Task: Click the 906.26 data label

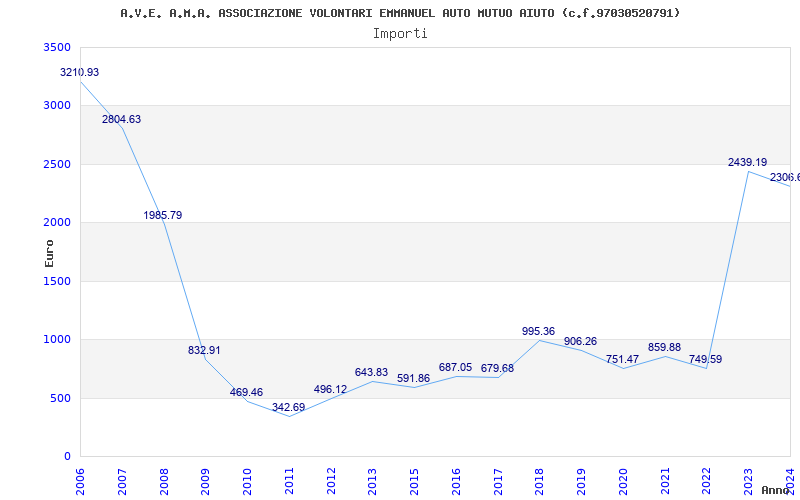Action: (x=580, y=341)
